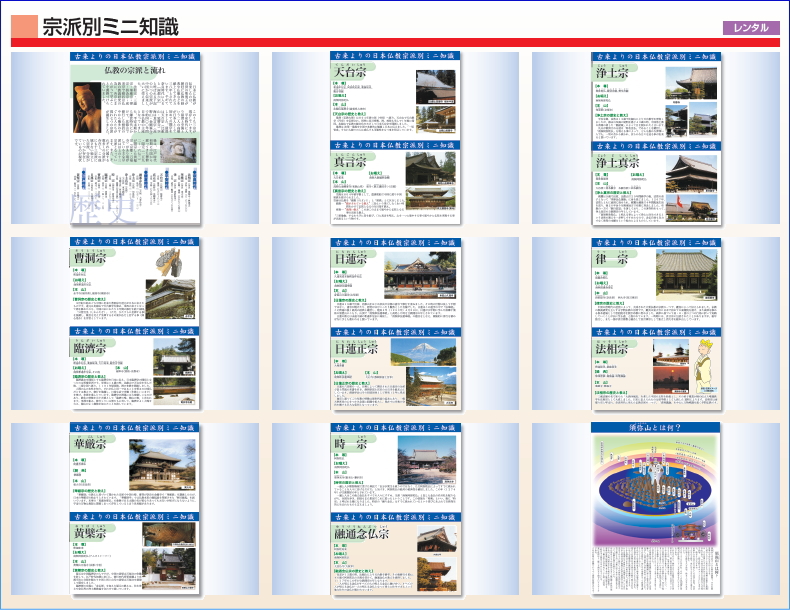790x610 pixels.
Task: Select the 浄土真宗 heading
Action: coord(619,162)
